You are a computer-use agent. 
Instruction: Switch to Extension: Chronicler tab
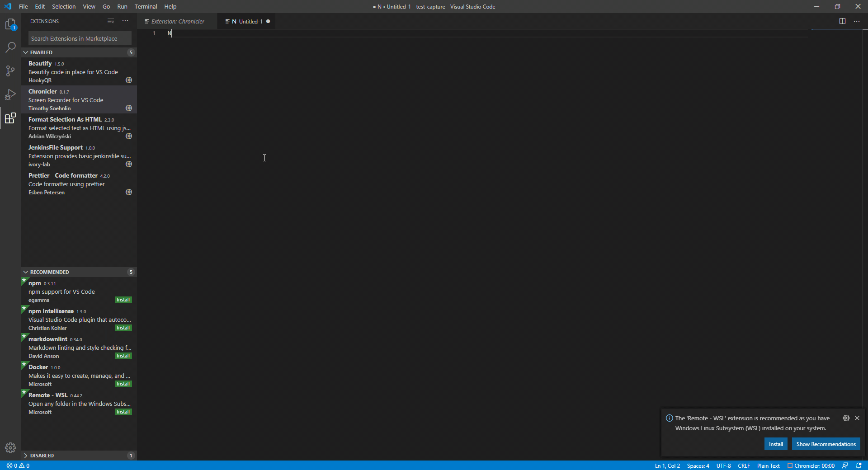point(177,21)
